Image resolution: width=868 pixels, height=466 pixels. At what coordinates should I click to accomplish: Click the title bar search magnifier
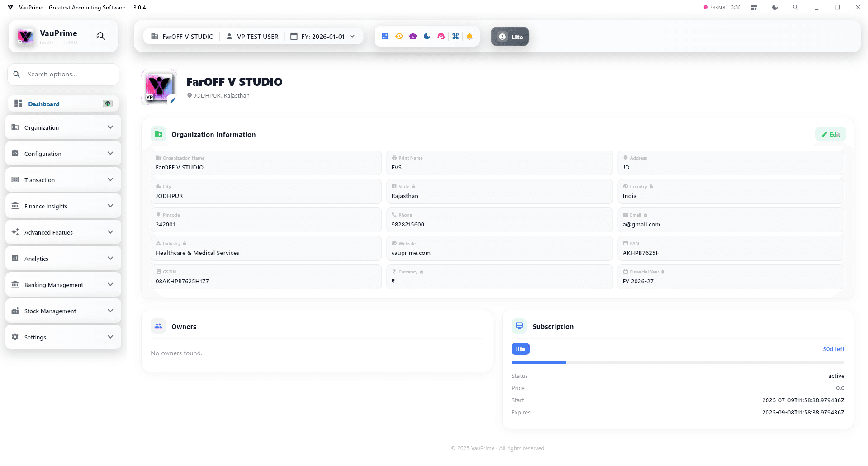pyautogui.click(x=796, y=7)
